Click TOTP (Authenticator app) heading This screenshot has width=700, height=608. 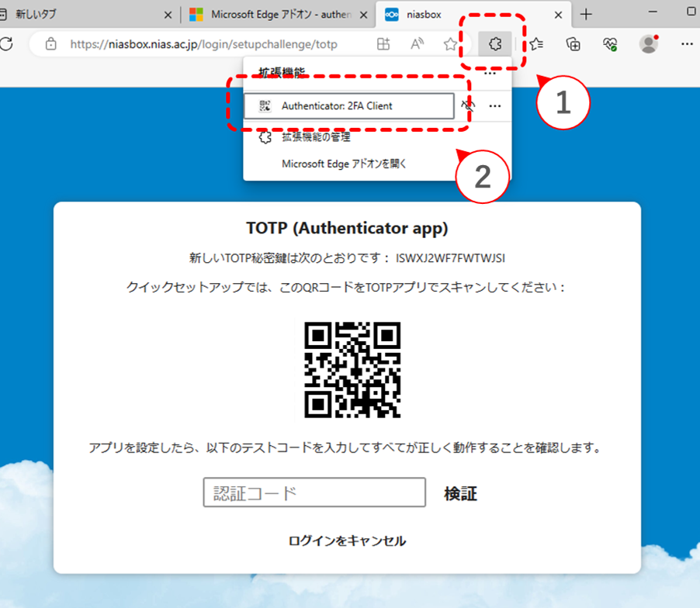347,228
